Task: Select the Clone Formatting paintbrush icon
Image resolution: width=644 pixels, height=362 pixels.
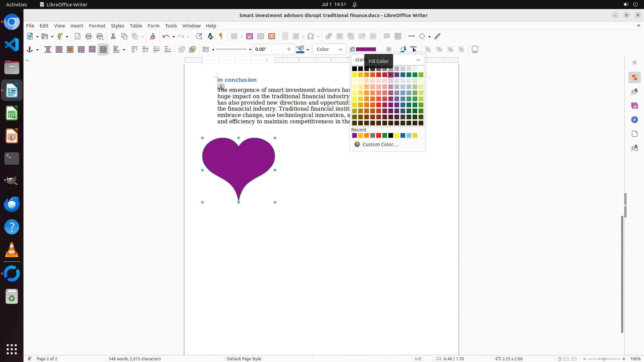Action: tap(153, 37)
